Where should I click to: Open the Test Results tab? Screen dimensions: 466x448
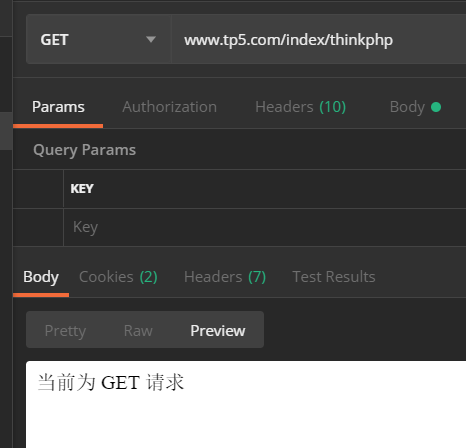pyautogui.click(x=334, y=277)
